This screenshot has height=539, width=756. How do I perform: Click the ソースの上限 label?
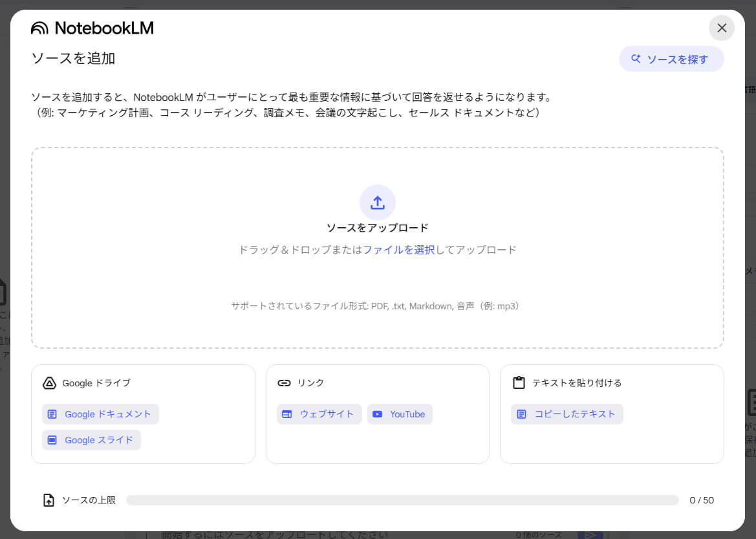point(89,500)
